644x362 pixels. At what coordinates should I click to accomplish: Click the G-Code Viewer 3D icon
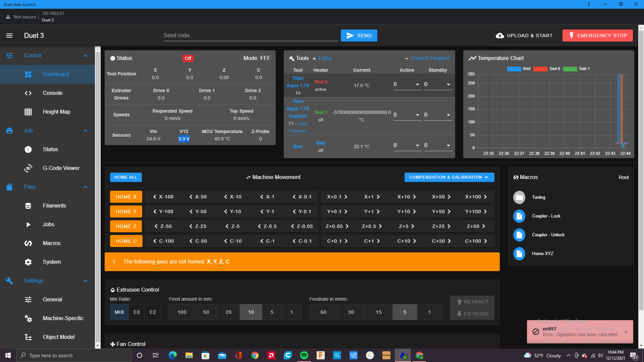coord(28,168)
